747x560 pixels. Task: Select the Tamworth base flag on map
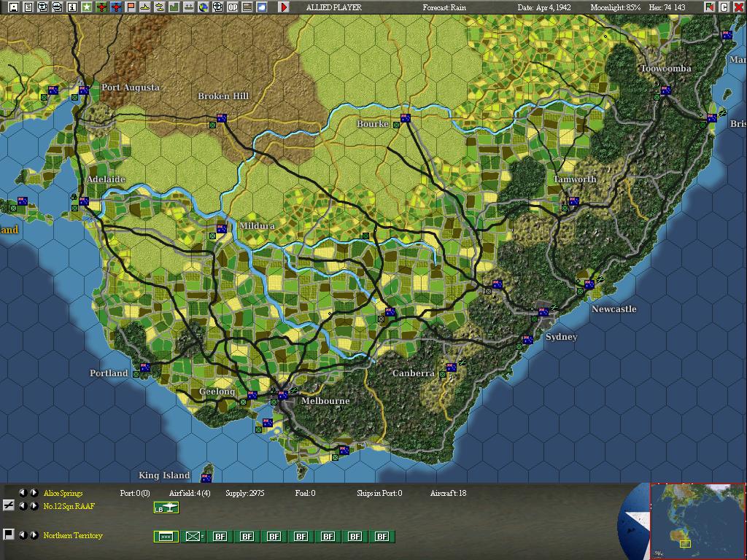pyautogui.click(x=574, y=201)
